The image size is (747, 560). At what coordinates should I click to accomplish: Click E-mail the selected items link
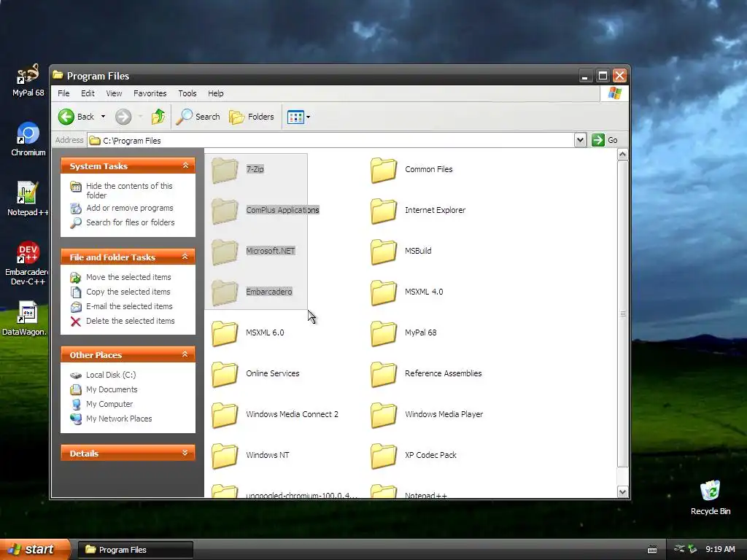click(x=129, y=306)
